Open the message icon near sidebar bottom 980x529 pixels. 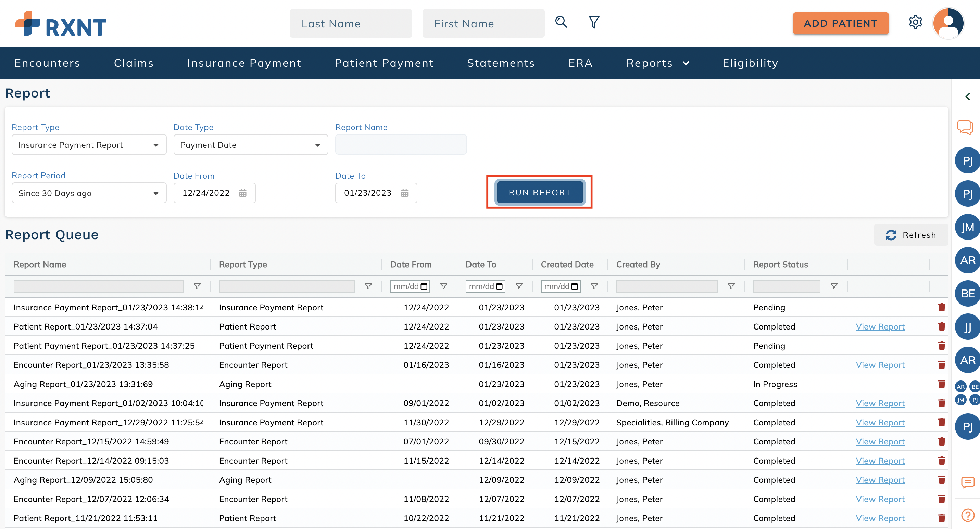coord(967,483)
